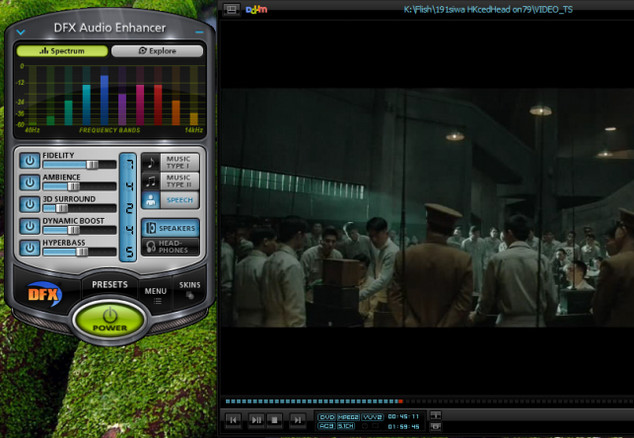The width and height of the screenshot is (634, 438).
Task: Toggle play/pause in the video player
Action: 256,420
